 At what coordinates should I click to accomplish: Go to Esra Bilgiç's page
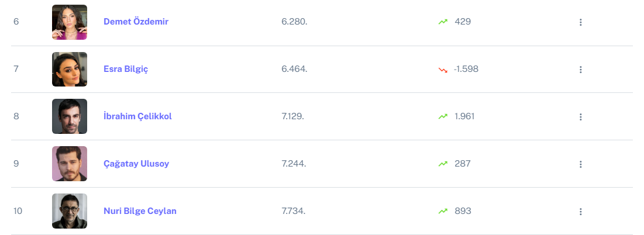(x=126, y=69)
